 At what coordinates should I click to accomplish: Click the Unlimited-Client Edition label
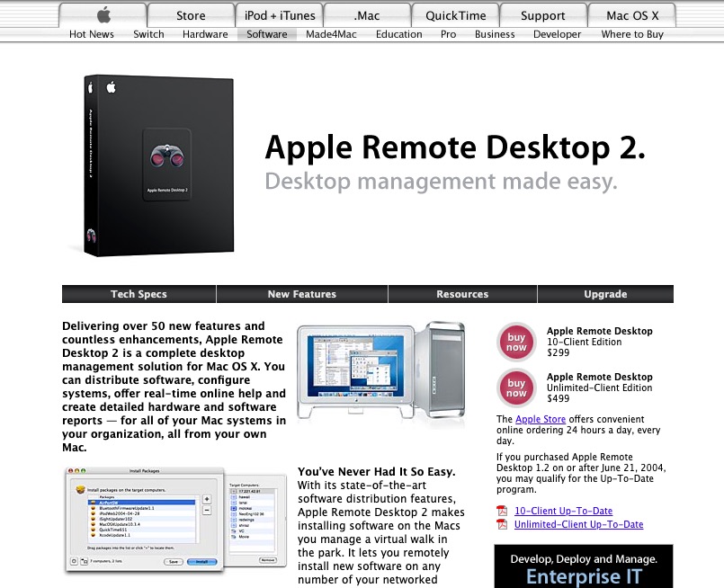coord(599,388)
